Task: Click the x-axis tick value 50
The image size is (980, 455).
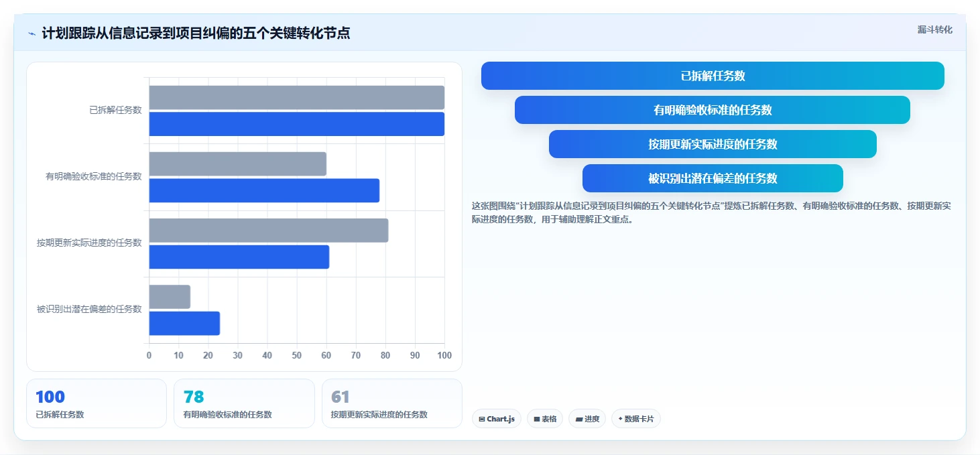Action: click(x=296, y=355)
